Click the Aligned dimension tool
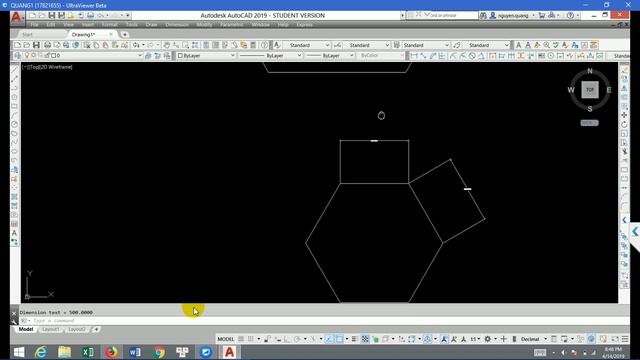The image size is (640, 360). 423,56
